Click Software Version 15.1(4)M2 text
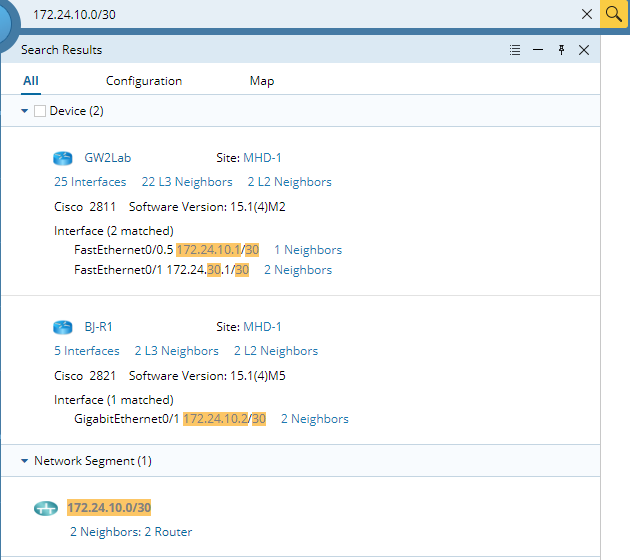The height and width of the screenshot is (560, 630). pyautogui.click(x=207, y=207)
